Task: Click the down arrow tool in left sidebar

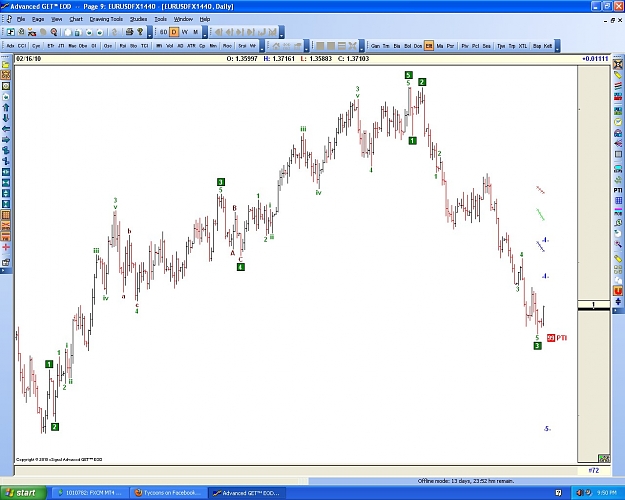Action: coord(6,118)
